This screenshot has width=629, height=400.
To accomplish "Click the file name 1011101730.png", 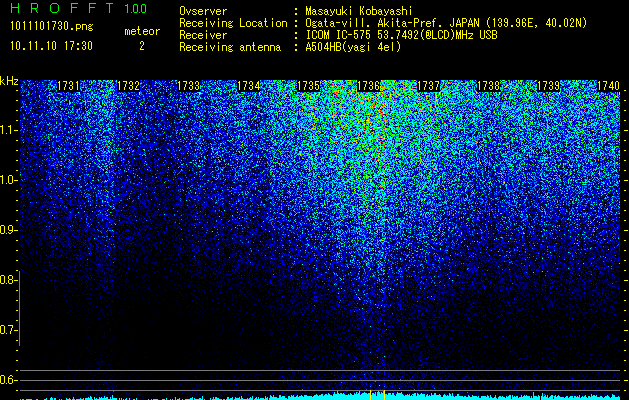I will [x=52, y=27].
